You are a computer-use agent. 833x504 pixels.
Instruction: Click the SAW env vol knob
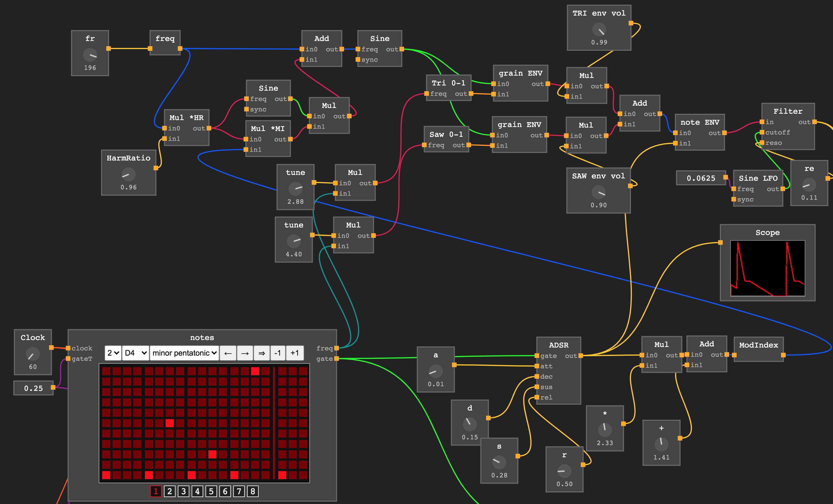[x=598, y=193]
